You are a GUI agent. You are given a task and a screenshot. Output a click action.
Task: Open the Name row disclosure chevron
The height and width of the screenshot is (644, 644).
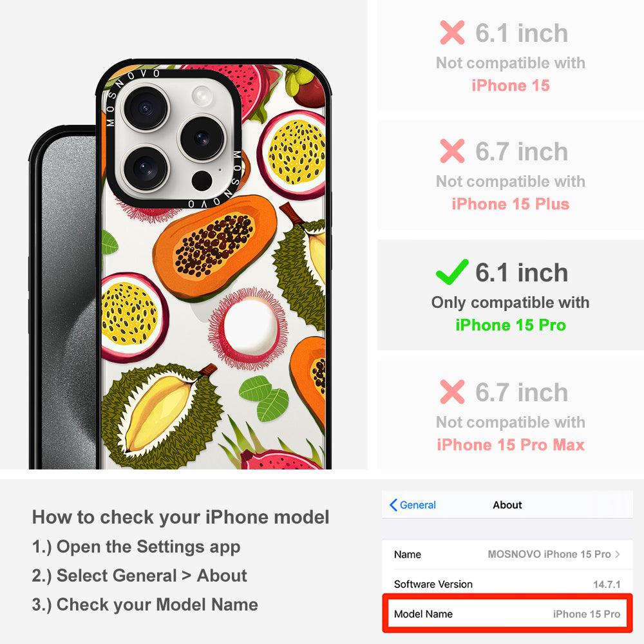coord(618,554)
